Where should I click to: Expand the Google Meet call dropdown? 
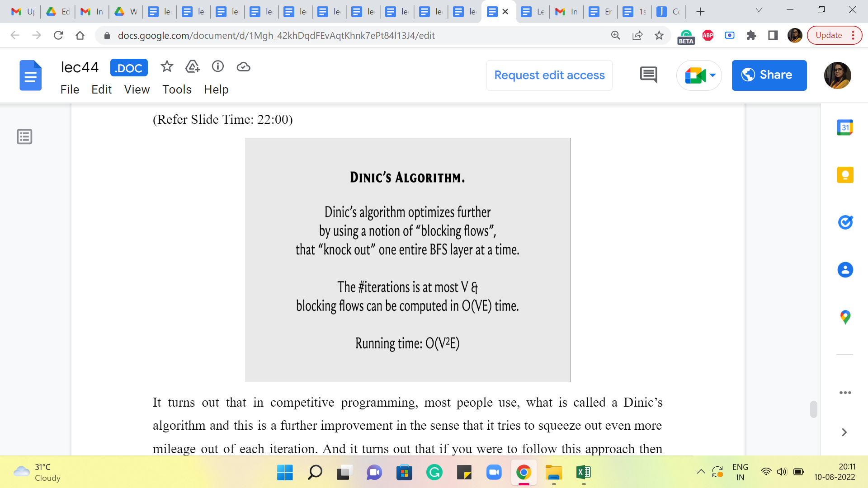pos(713,75)
